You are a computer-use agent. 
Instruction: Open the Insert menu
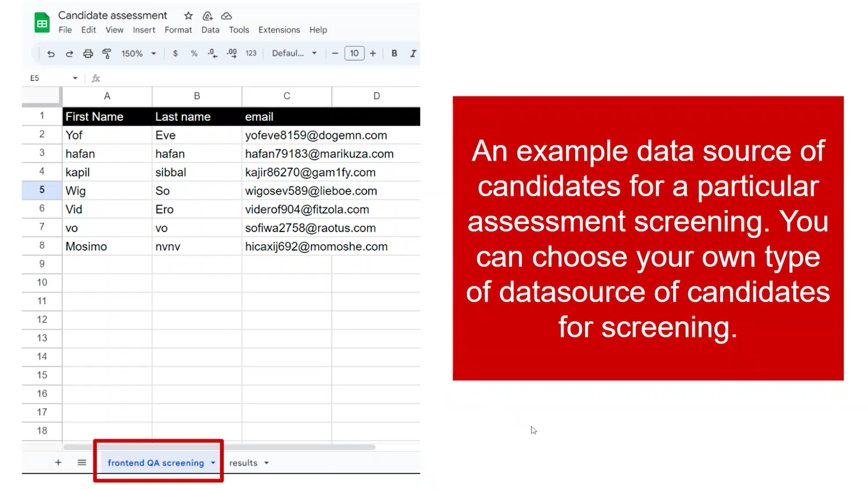pos(144,30)
